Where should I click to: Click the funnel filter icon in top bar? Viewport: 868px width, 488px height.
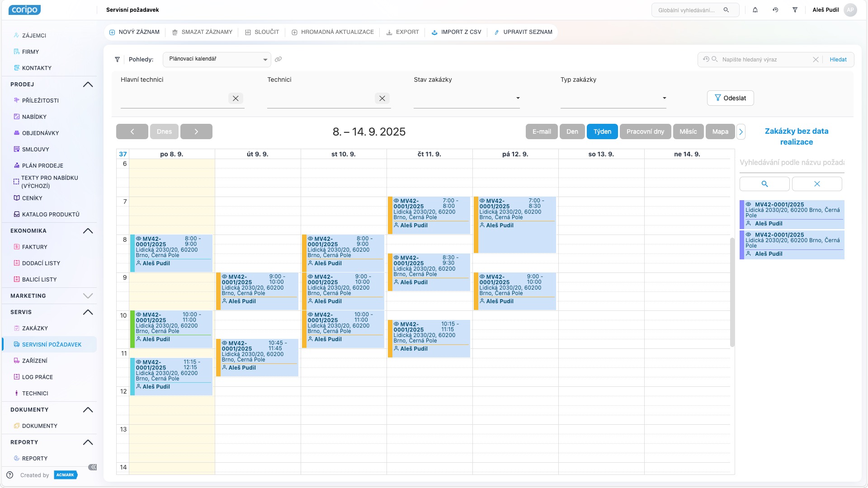[x=795, y=10]
